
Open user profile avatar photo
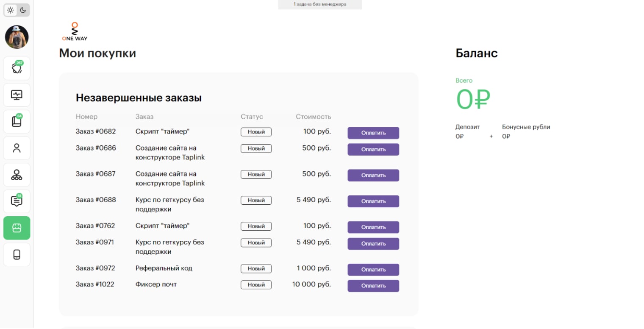[x=17, y=37]
